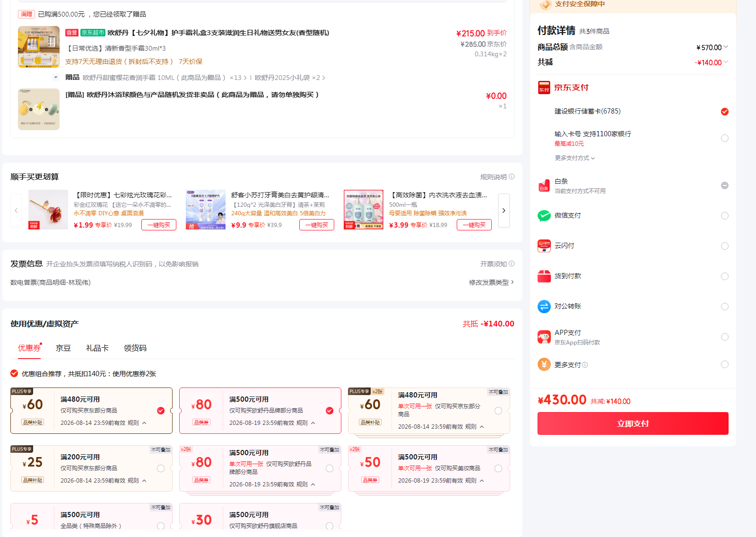The height and width of the screenshot is (537, 756).
Task: Open full gift list chevron after 欧舒丹2025小礼袋
Action: coord(323,78)
